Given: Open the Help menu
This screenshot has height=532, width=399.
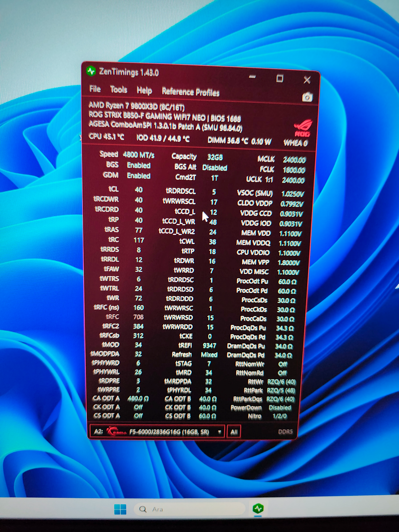Looking at the screenshot, I should pyautogui.click(x=144, y=91).
